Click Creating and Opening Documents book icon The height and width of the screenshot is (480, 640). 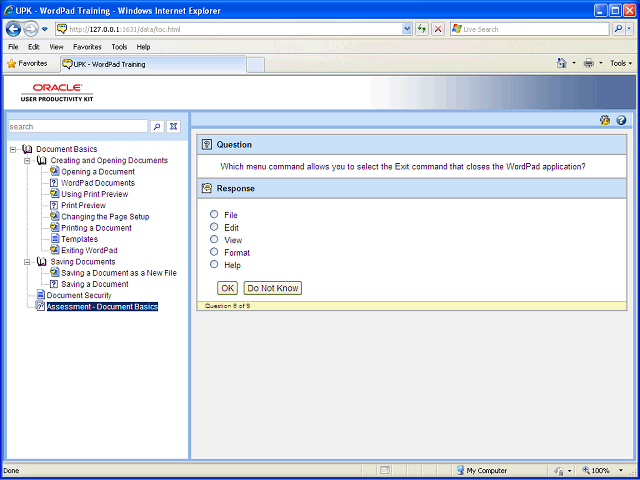[x=42, y=160]
